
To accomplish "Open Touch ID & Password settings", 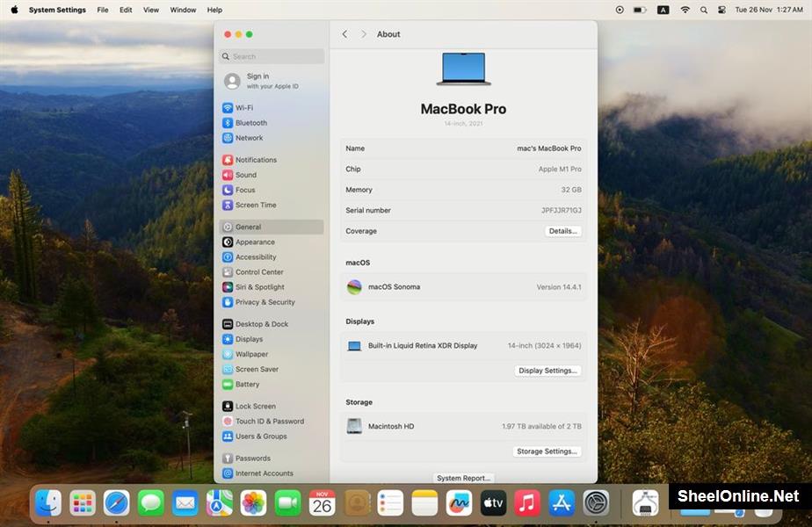I will click(x=272, y=422).
